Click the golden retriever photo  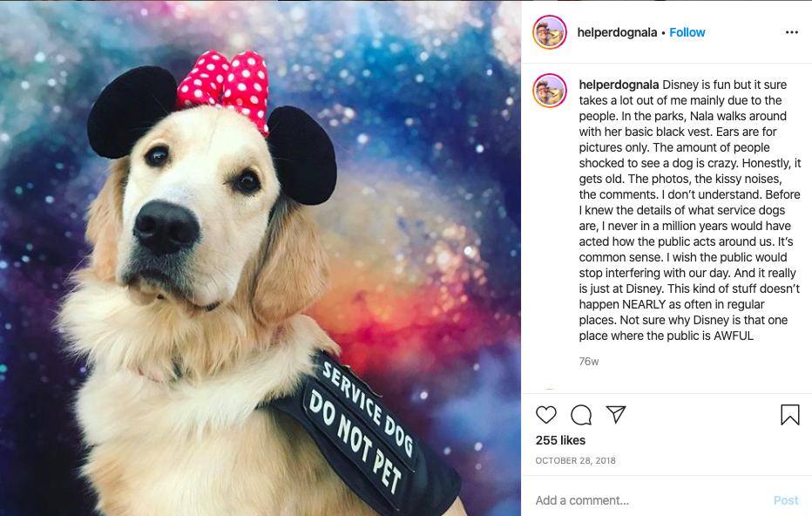pyautogui.click(x=261, y=258)
